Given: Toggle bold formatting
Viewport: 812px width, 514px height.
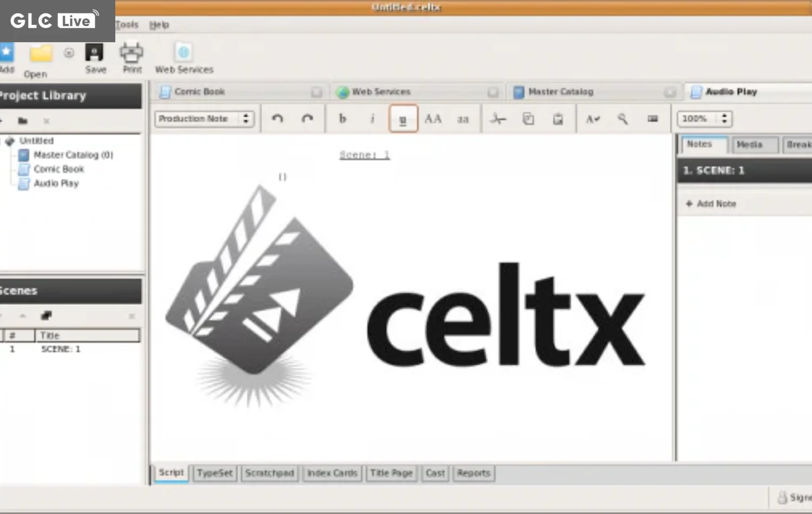Looking at the screenshot, I should tap(343, 118).
